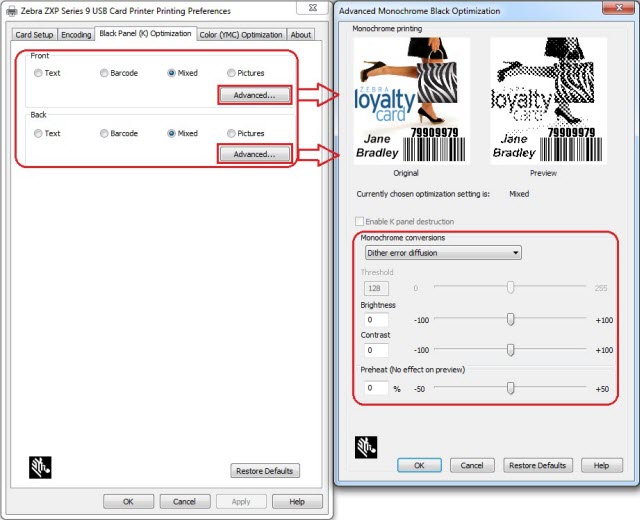Click the Zebra logo in Printing Preferences window
This screenshot has width=640, height=520.
(40, 466)
